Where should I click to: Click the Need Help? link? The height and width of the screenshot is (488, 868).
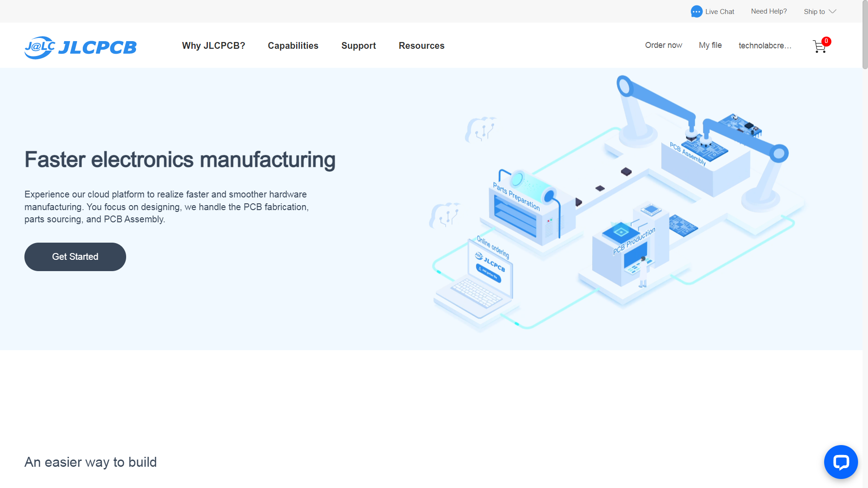point(769,11)
